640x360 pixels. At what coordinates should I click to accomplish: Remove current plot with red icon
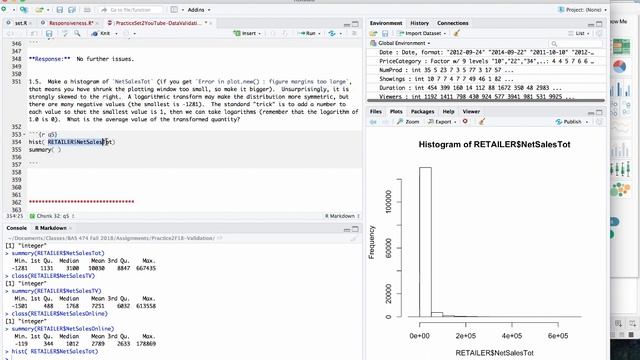(x=465, y=121)
